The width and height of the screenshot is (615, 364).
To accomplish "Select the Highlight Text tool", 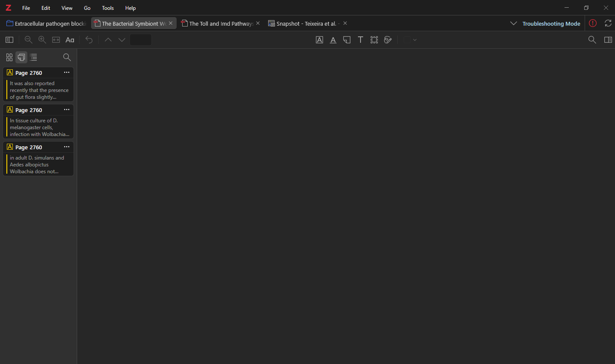I will point(319,40).
